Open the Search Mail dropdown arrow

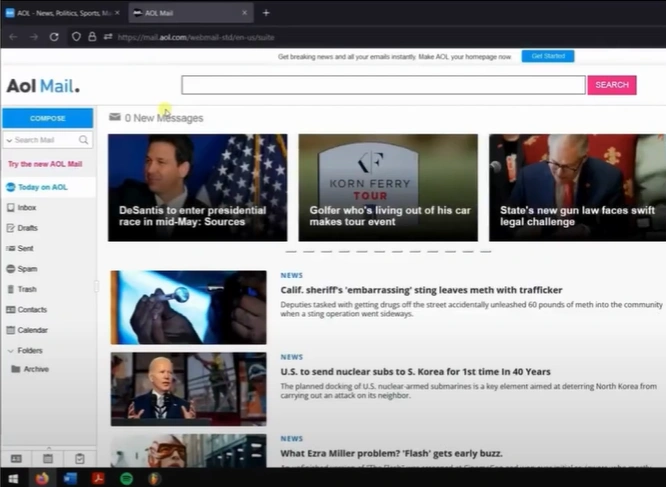9,140
